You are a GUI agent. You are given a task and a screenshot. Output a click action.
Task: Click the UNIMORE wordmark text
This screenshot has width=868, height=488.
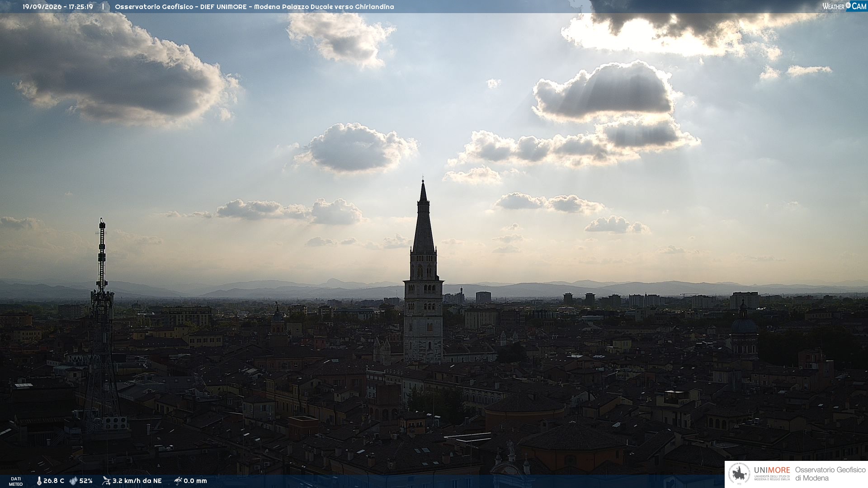point(772,470)
